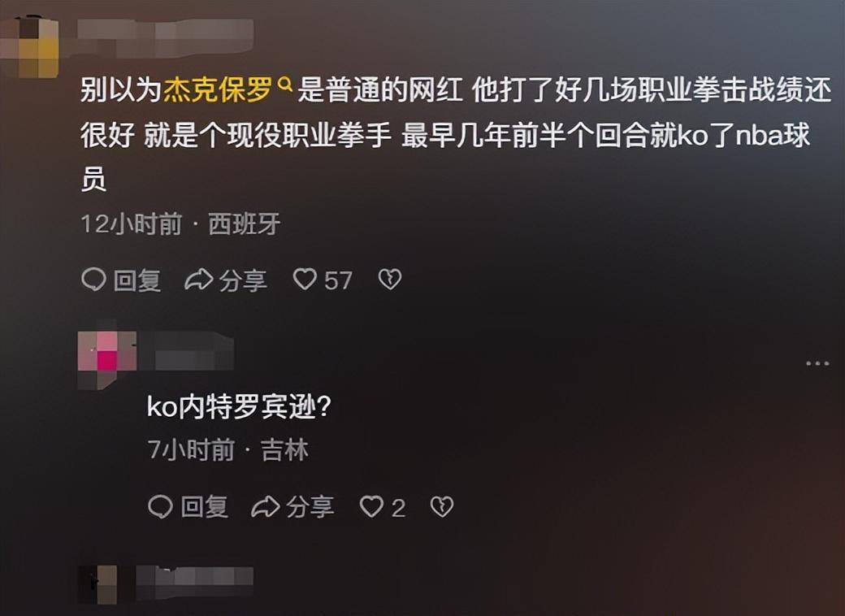Tap broken heart icon on the second reply
845x616 pixels.
(x=442, y=507)
